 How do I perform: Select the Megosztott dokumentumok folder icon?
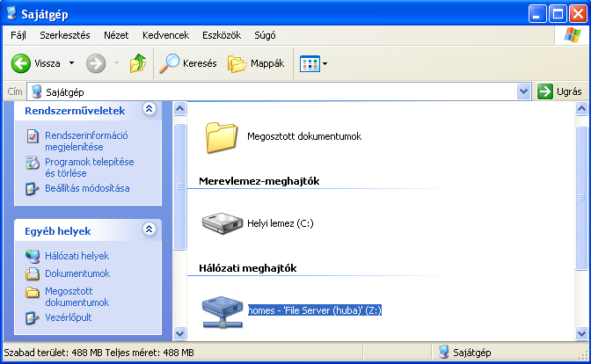pyautogui.click(x=222, y=136)
